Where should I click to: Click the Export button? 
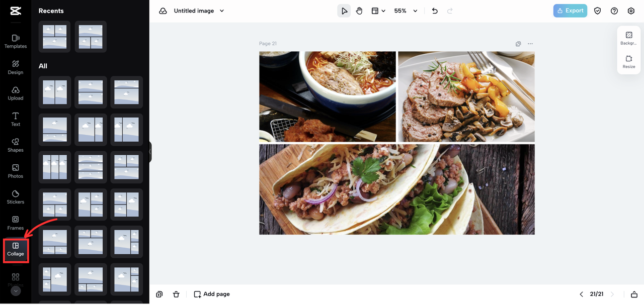click(x=570, y=11)
